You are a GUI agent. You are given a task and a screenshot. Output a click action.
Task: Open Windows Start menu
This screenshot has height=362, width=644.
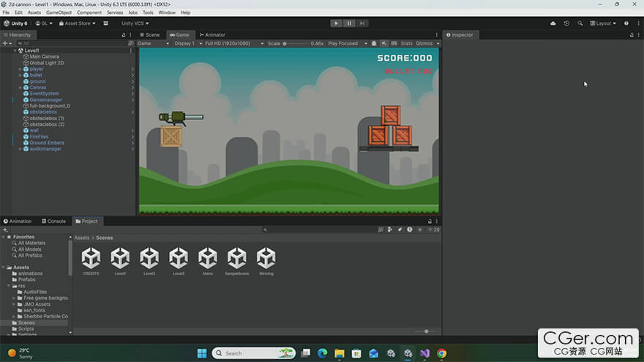[x=202, y=353]
